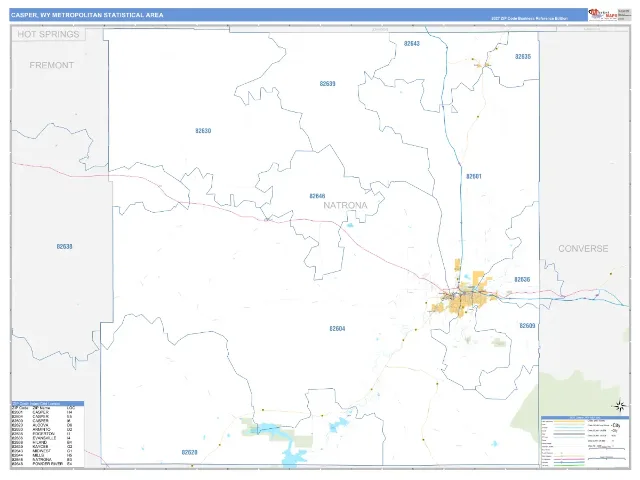Click the compass rose symbol
640x480 pixels.
coord(619,406)
